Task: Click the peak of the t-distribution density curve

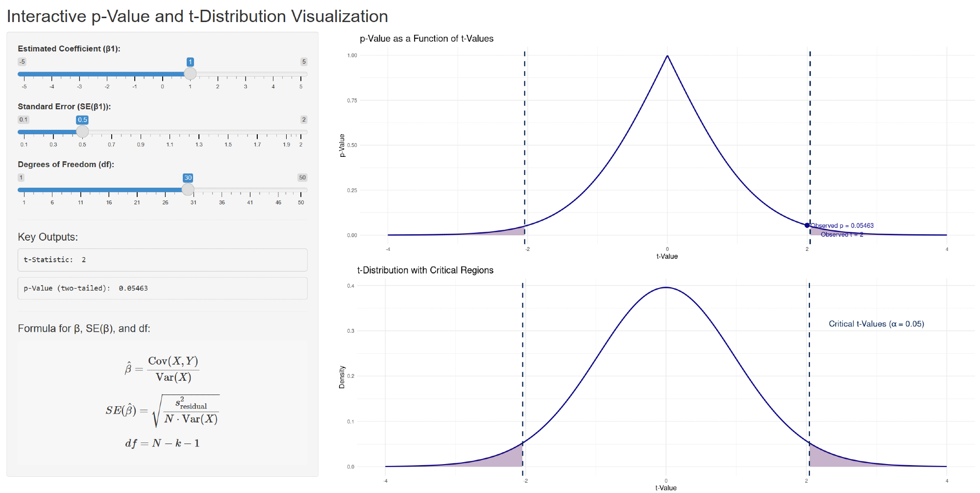Action: point(666,288)
